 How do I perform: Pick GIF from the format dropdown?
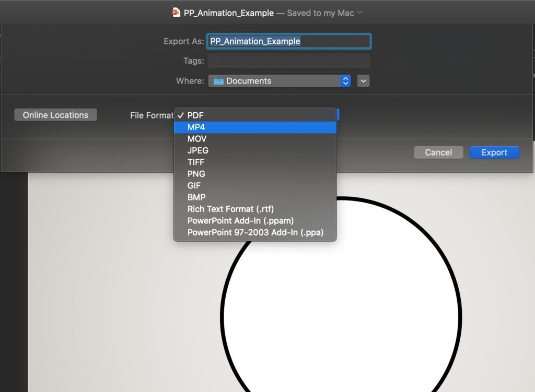pos(255,185)
